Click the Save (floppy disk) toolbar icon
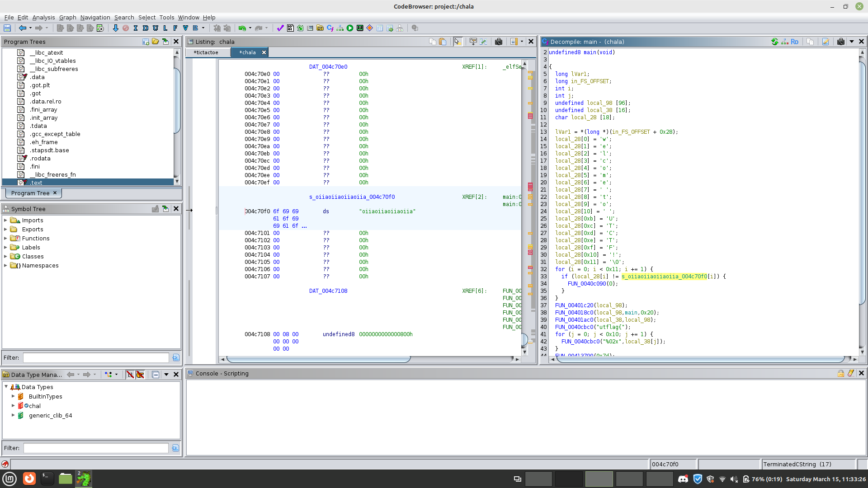 [x=7, y=28]
